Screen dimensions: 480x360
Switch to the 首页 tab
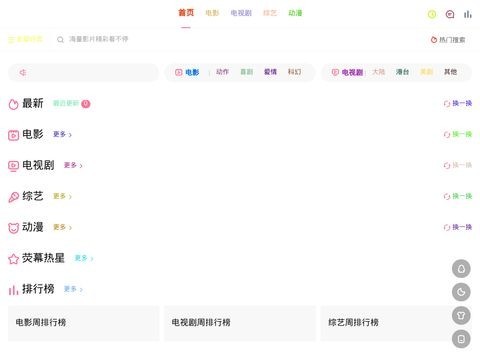click(186, 13)
